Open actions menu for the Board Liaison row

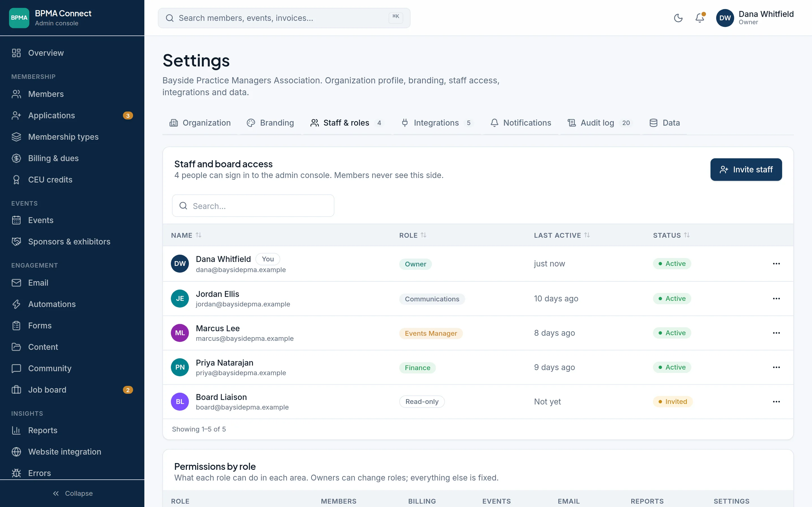point(776,402)
